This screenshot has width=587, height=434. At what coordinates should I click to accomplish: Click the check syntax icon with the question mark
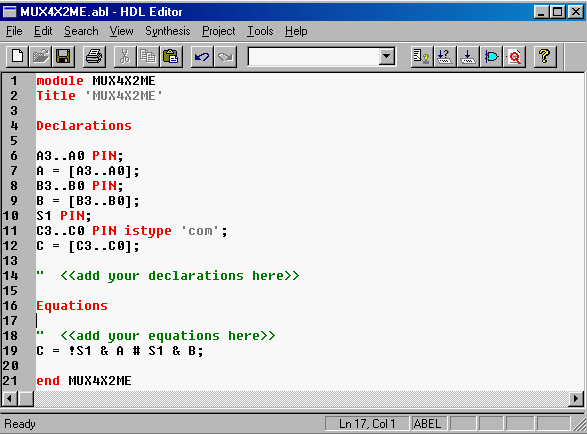[x=445, y=57]
